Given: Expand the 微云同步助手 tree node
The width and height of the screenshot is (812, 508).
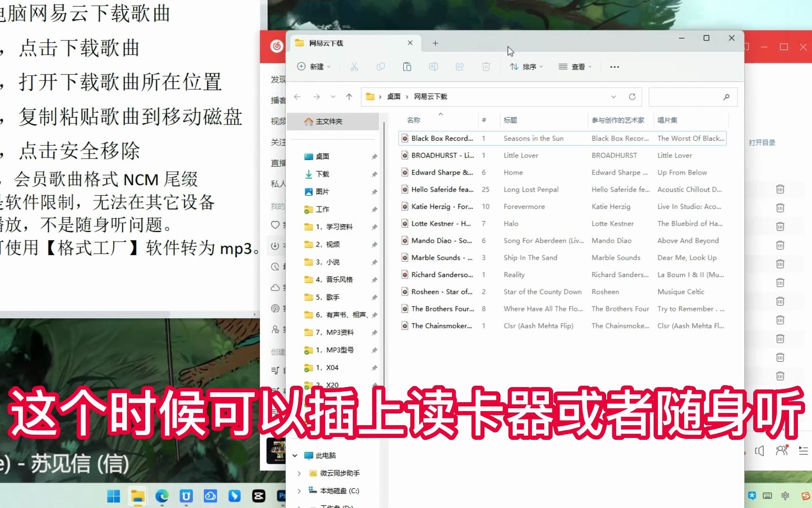Looking at the screenshot, I should 299,473.
